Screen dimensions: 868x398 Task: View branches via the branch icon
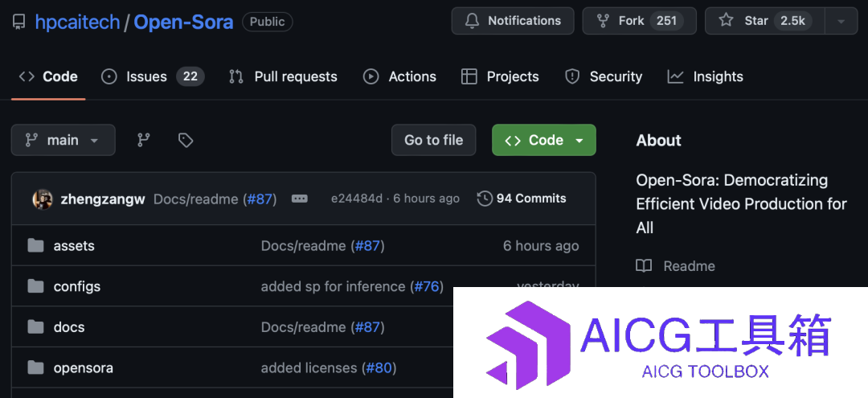(144, 140)
